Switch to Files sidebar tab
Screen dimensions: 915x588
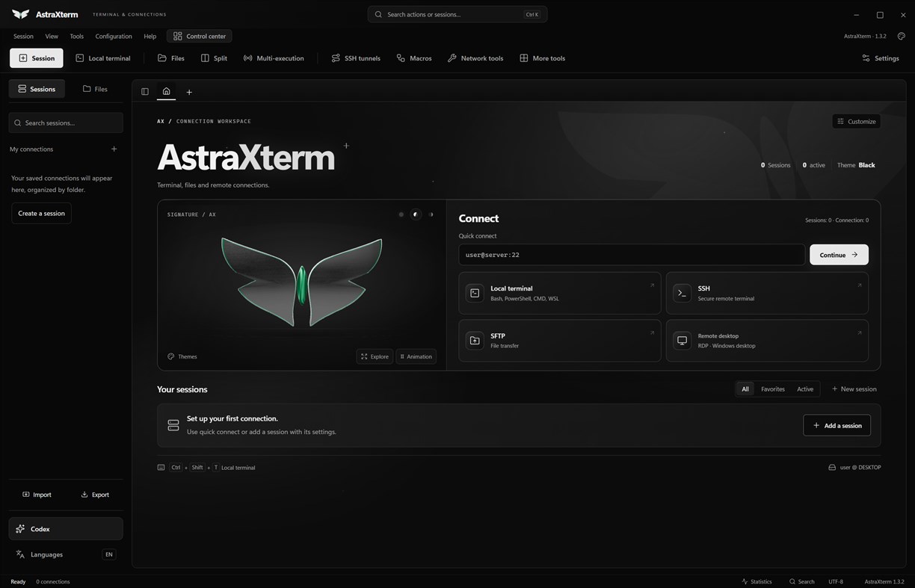[x=95, y=89]
